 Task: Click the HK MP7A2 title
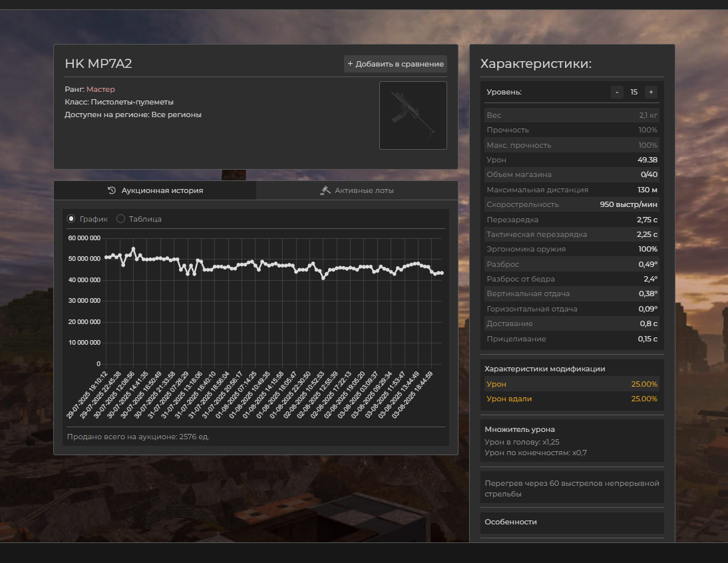(x=98, y=64)
